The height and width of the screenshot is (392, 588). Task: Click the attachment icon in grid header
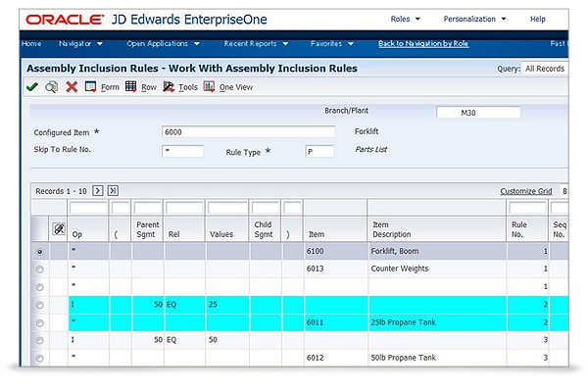58,229
